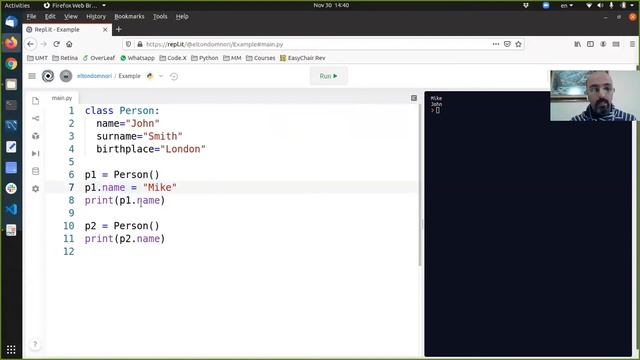640x360 pixels.
Task: Open the OverLeaf bookmark
Action: [99, 58]
